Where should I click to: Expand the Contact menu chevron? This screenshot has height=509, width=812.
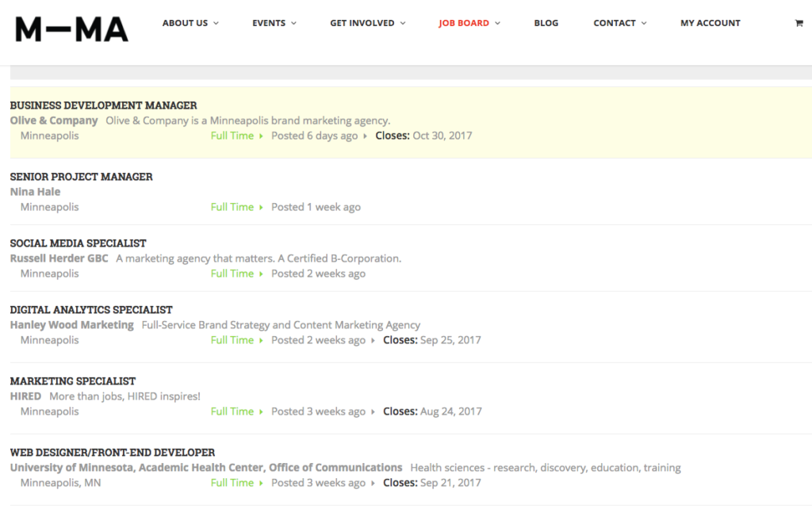pos(644,23)
